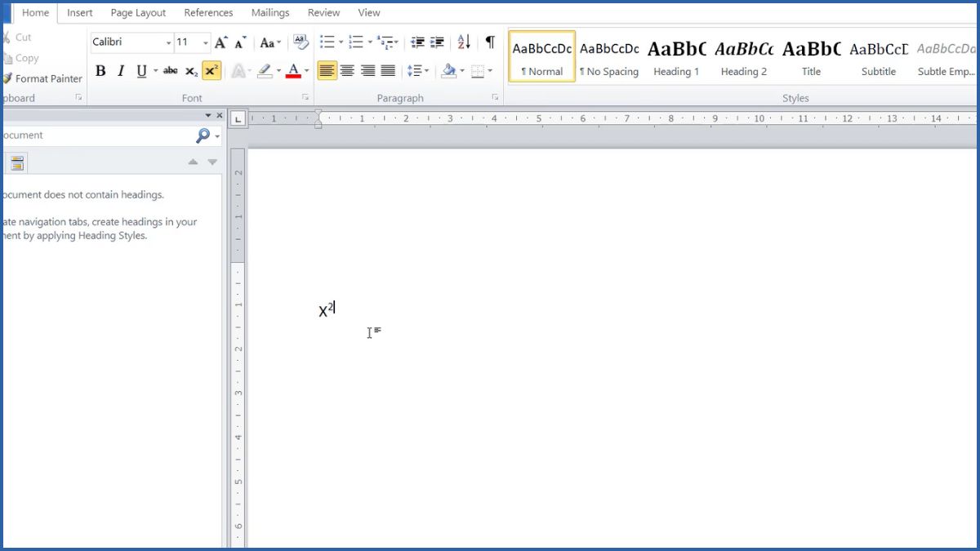Open line and paragraph spacing menu
The image size is (980, 551).
pyautogui.click(x=417, y=71)
